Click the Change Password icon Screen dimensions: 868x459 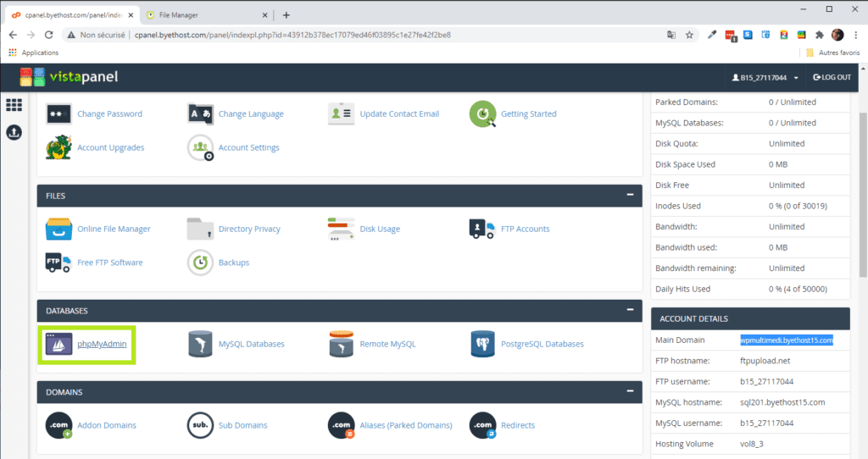[58, 114]
